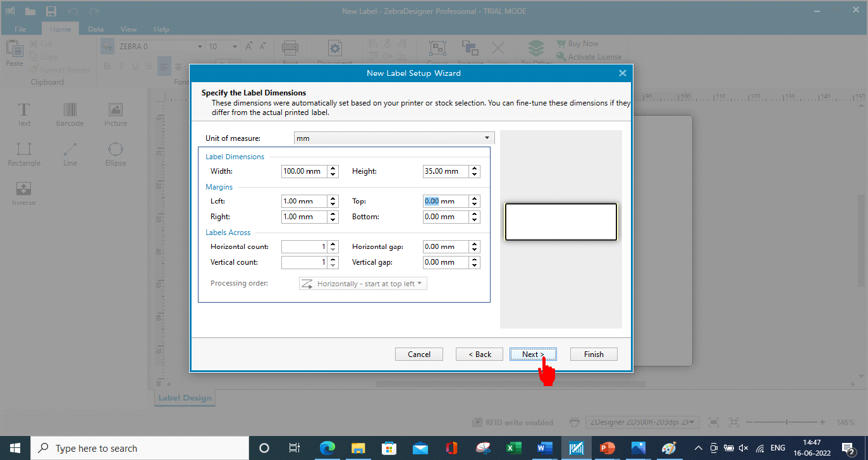The height and width of the screenshot is (460, 868).
Task: Open the Unit of measure dropdown
Action: click(x=394, y=138)
